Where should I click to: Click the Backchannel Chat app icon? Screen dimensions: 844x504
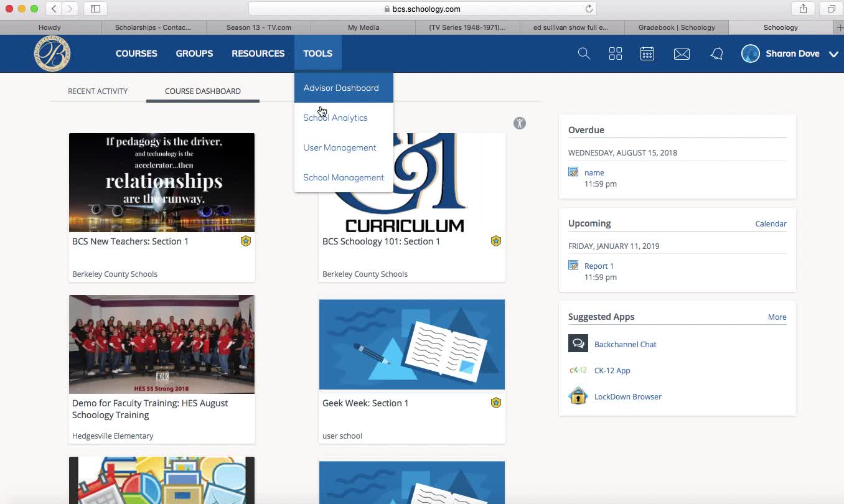(x=578, y=343)
